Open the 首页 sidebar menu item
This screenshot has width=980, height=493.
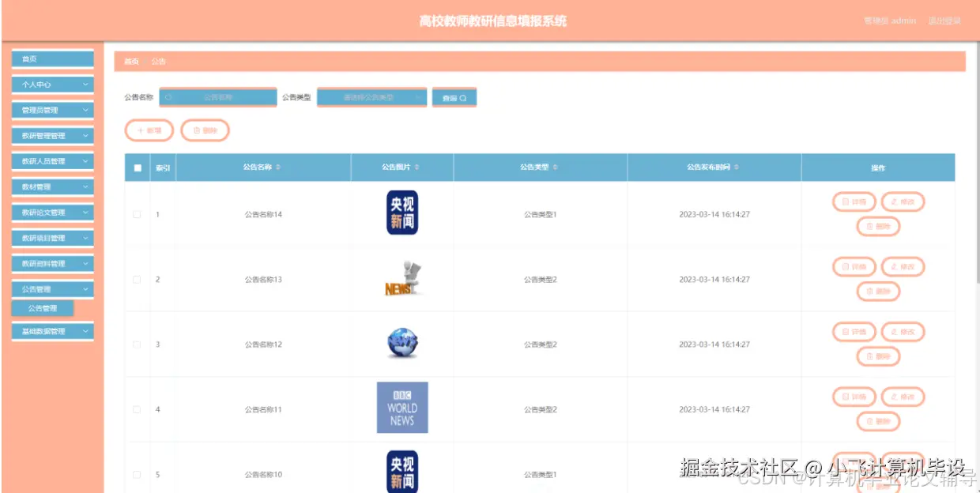tap(52, 59)
